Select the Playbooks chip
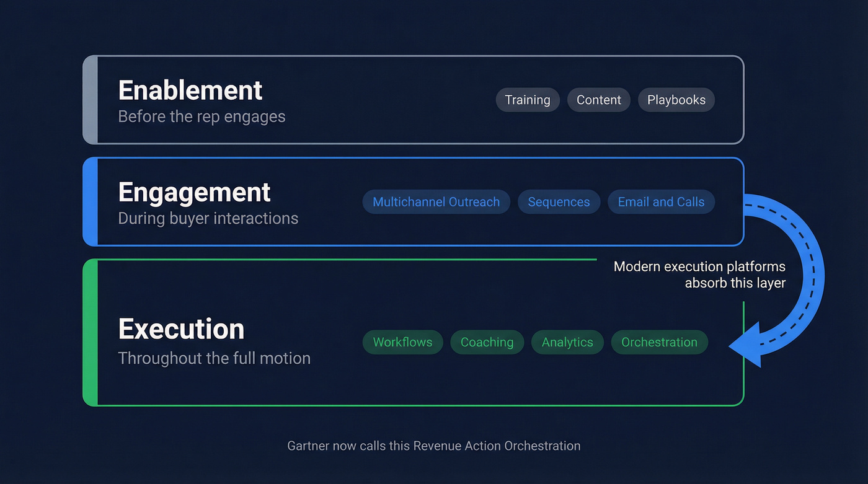The height and width of the screenshot is (484, 868). click(x=676, y=100)
